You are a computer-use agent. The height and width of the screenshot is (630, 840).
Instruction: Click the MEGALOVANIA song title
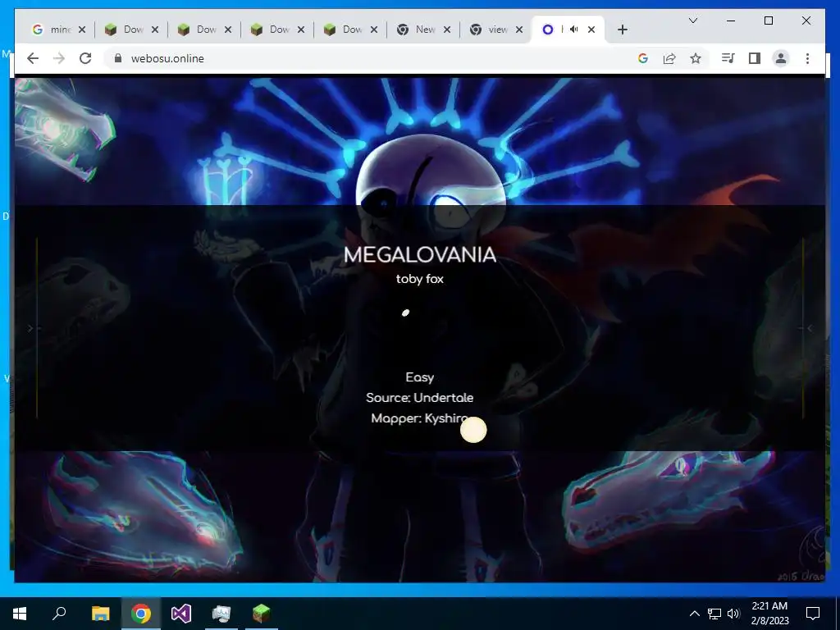420,254
